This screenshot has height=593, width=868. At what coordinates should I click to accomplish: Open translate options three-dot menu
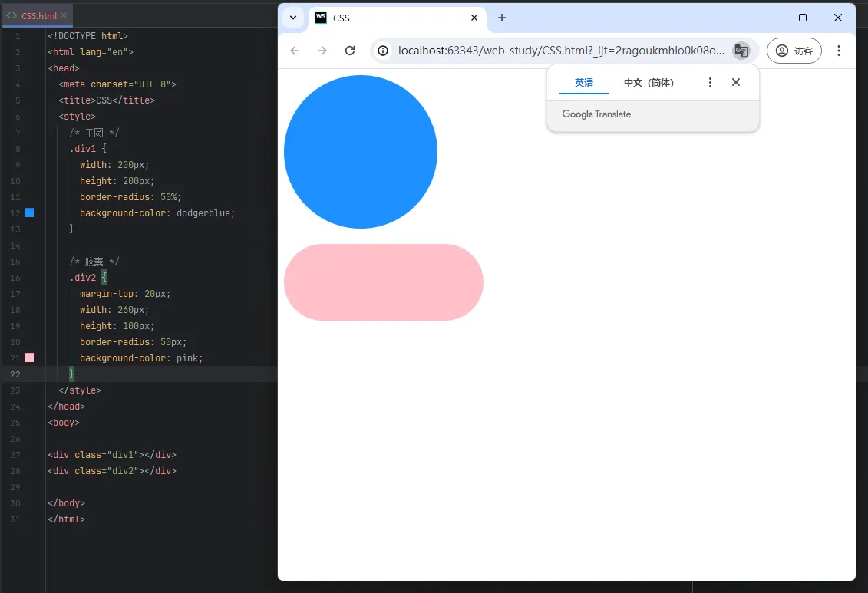[710, 83]
